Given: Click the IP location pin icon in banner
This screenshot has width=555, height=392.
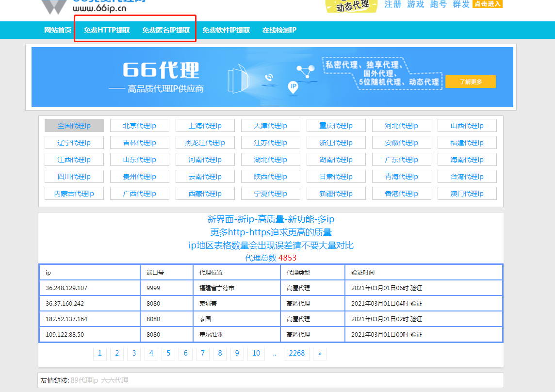Looking at the screenshot, I should coord(293,87).
